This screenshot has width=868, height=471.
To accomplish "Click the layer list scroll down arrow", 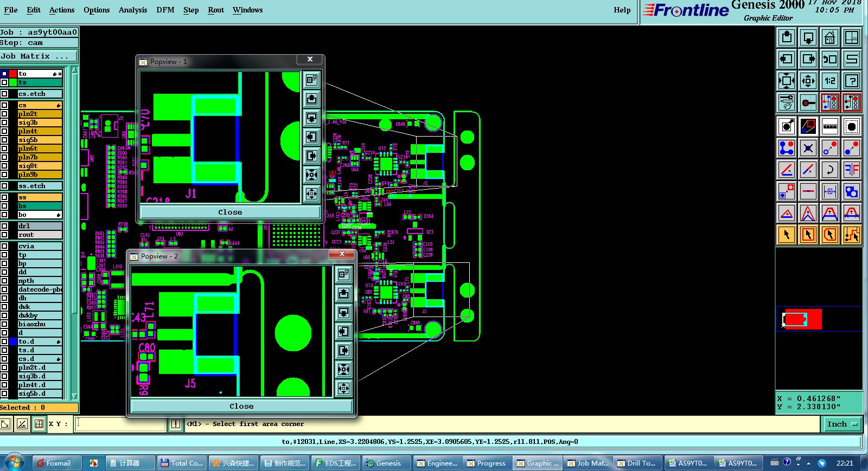I will (x=74, y=396).
